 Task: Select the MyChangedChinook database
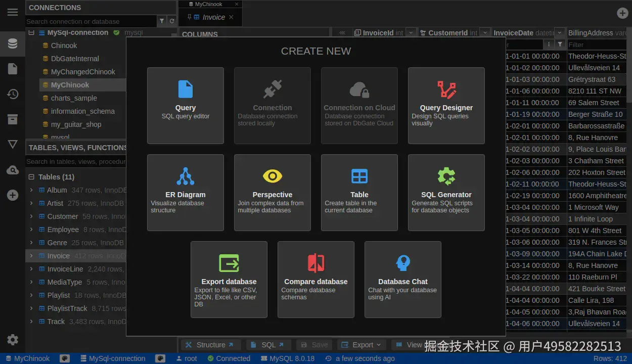(x=83, y=72)
